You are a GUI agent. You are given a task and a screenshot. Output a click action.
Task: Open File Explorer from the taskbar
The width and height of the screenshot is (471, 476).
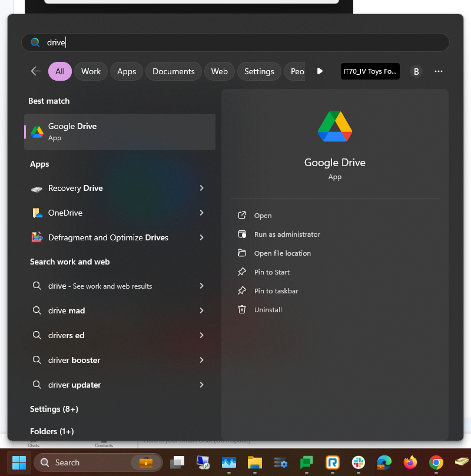(254, 462)
